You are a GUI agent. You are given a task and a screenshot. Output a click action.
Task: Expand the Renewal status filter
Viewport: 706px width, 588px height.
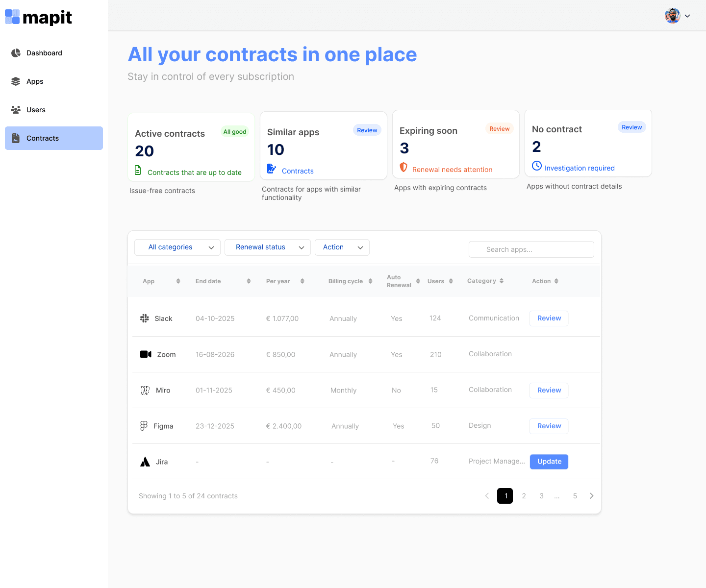[268, 247]
